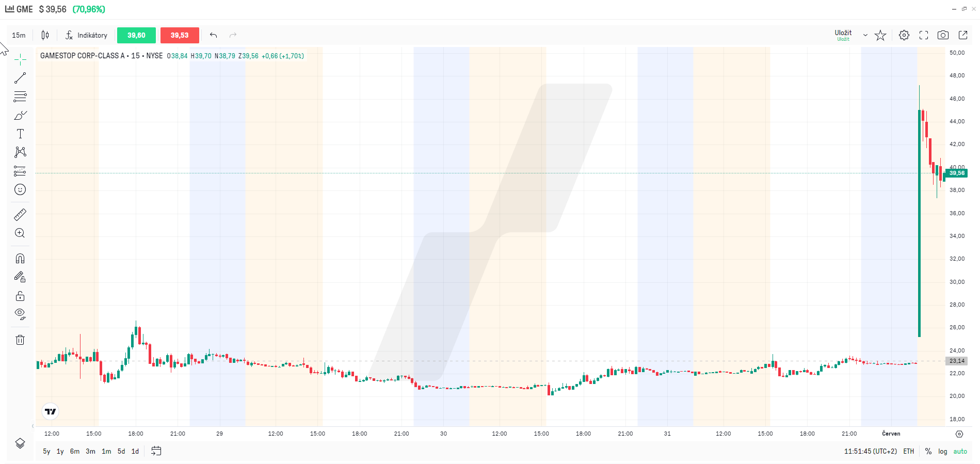Viewport: 980px width, 464px height.
Task: Select the 5d date range
Action: click(121, 451)
